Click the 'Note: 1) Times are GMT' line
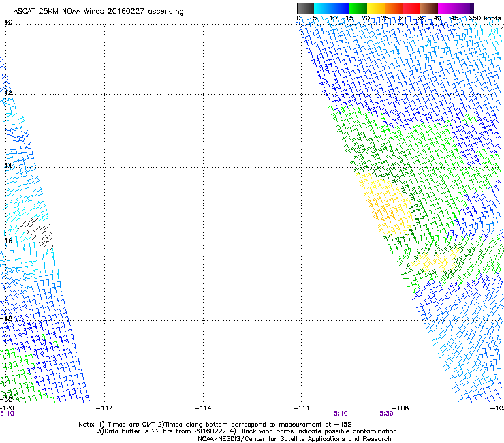Screen dimensions: 504x443 click(215, 425)
